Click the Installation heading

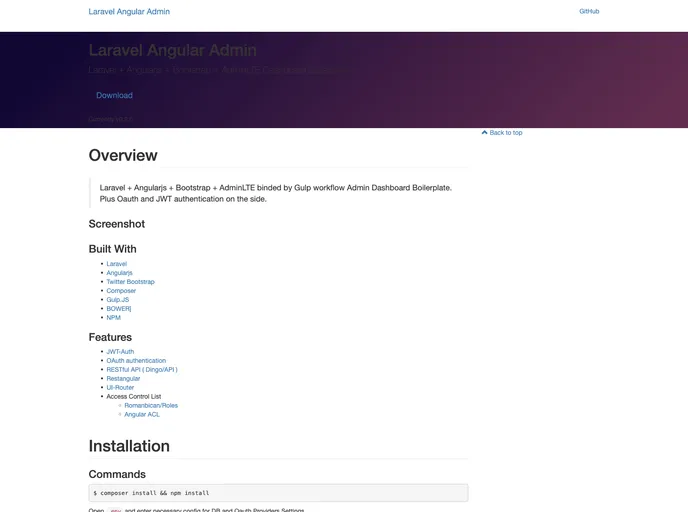pyautogui.click(x=129, y=446)
